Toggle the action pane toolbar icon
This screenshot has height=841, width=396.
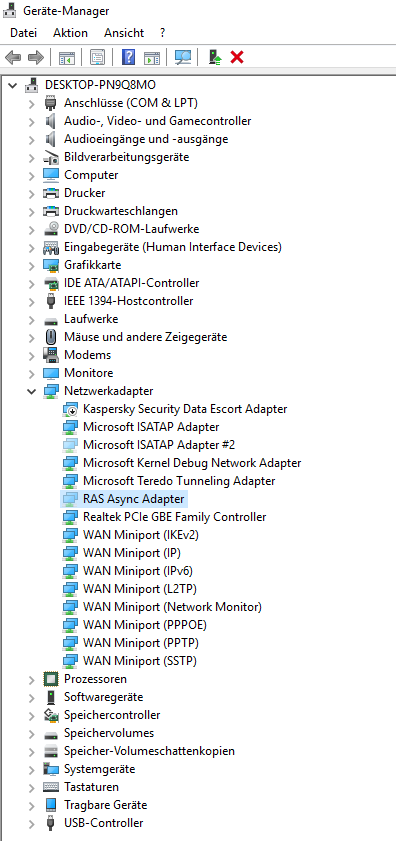click(x=152, y=57)
